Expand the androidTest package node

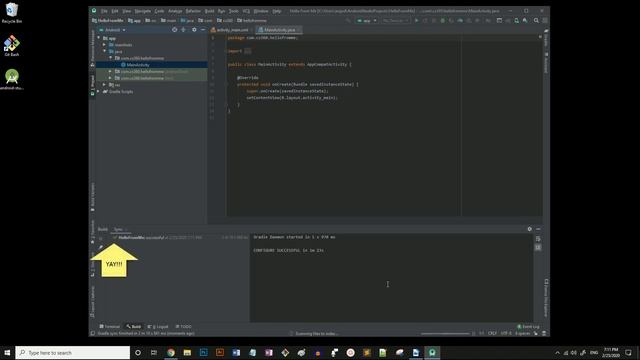[x=110, y=71]
